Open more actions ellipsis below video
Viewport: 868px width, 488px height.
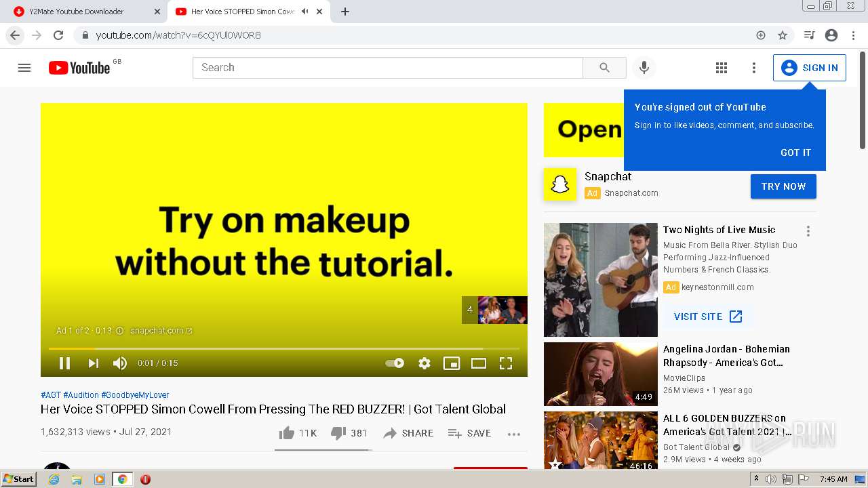click(514, 434)
